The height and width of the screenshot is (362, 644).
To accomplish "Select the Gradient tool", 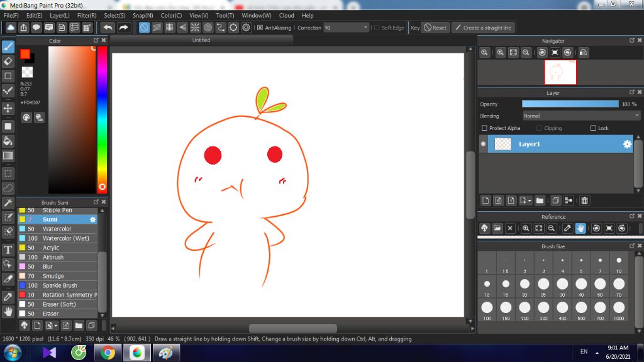I will click(8, 156).
